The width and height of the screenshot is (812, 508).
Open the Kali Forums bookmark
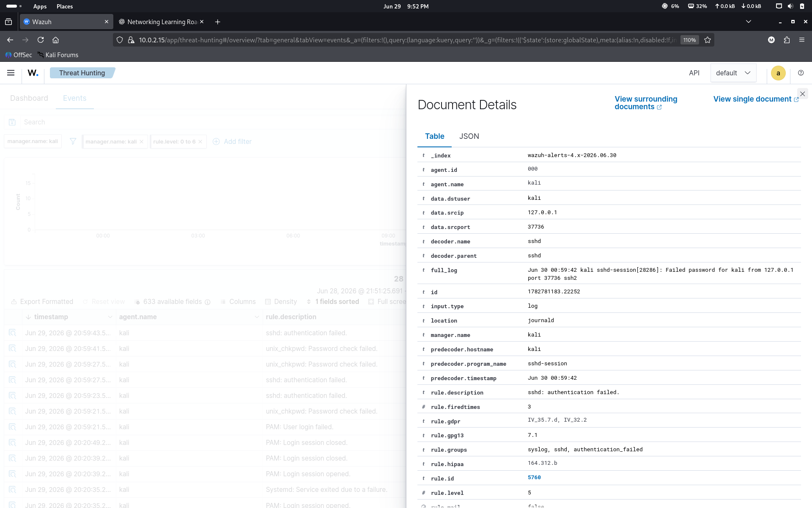pyautogui.click(x=58, y=55)
